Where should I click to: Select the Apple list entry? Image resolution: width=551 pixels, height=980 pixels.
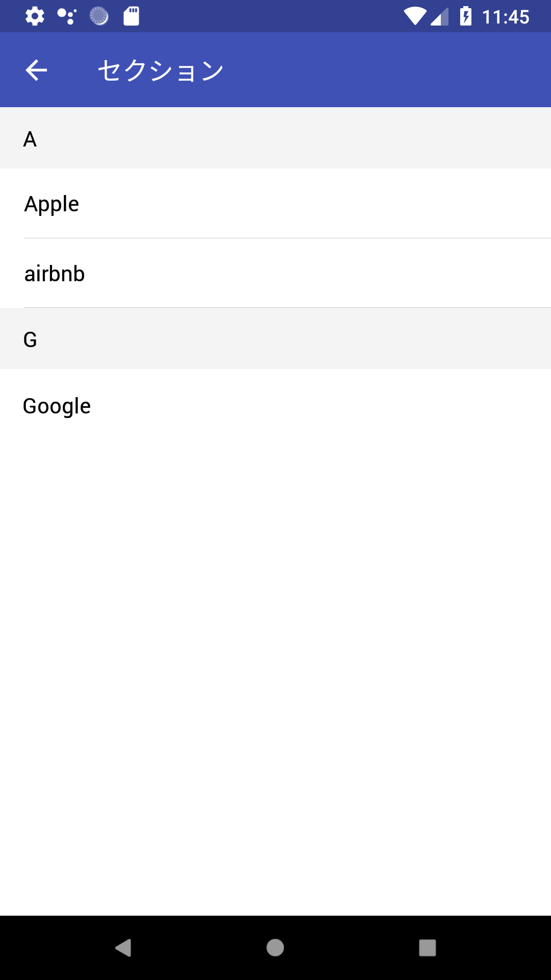(x=52, y=203)
